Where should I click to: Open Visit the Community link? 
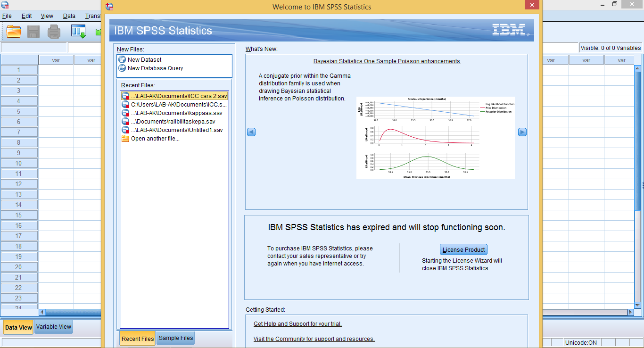314,339
